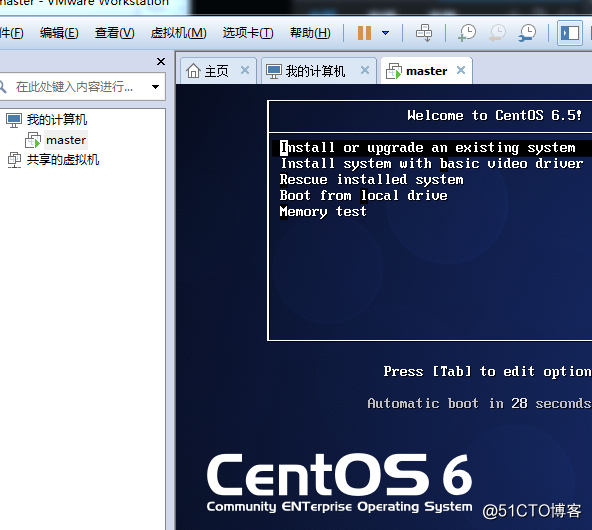Close the 主页 tab
The height and width of the screenshot is (530, 592).
tap(245, 70)
